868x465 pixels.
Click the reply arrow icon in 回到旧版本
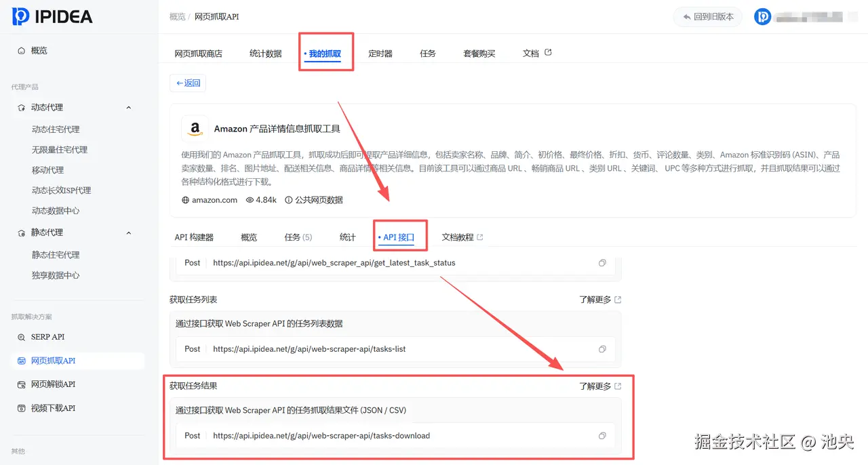687,17
